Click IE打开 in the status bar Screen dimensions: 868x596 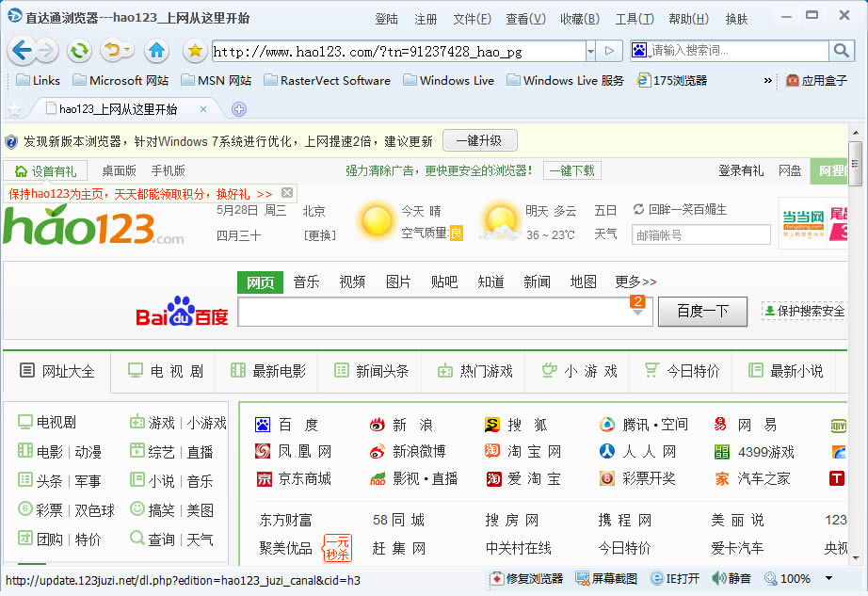pyautogui.click(x=675, y=579)
